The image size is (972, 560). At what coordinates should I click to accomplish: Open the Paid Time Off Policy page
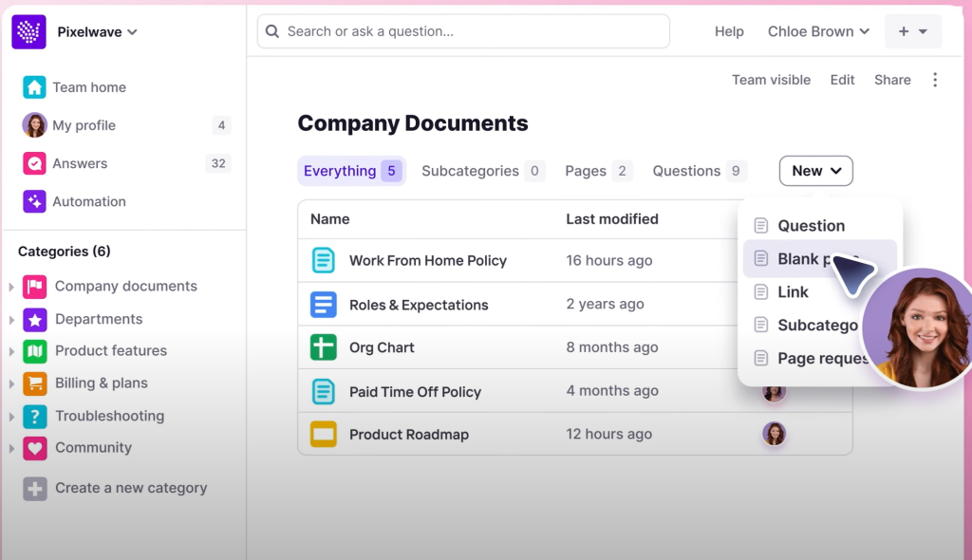[415, 392]
